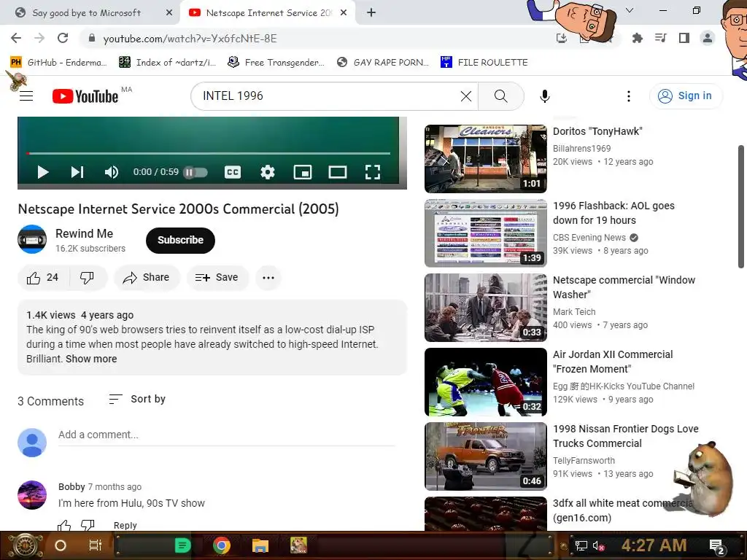This screenshot has height=560, width=747.
Task: Open notification center with 2 alerts
Action: click(717, 545)
